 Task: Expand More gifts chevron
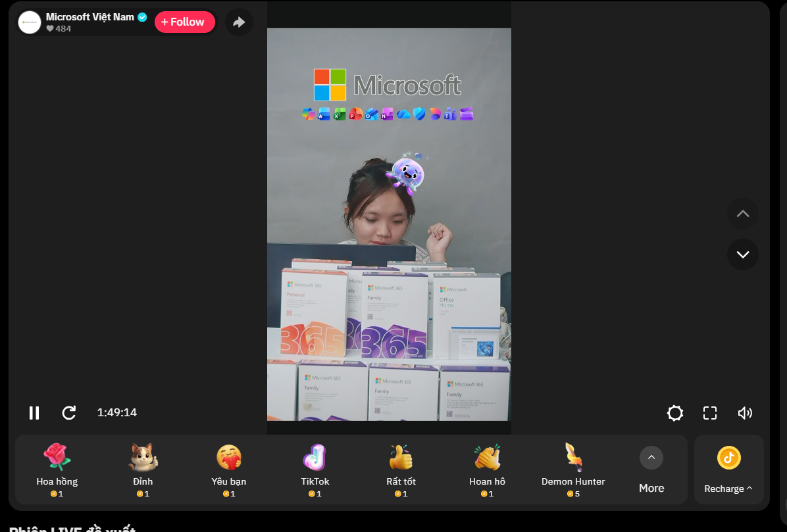pyautogui.click(x=651, y=458)
